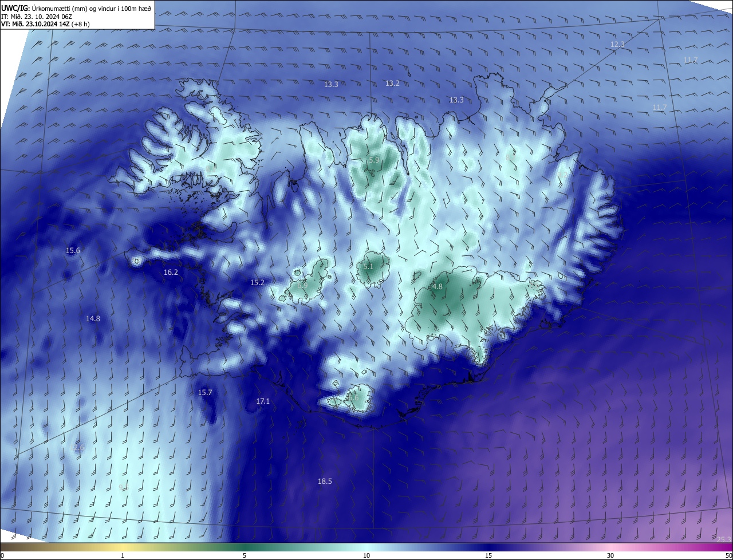Screen dimensions: 733x560
Task: Click the color scale tick label 15
Action: point(488,555)
